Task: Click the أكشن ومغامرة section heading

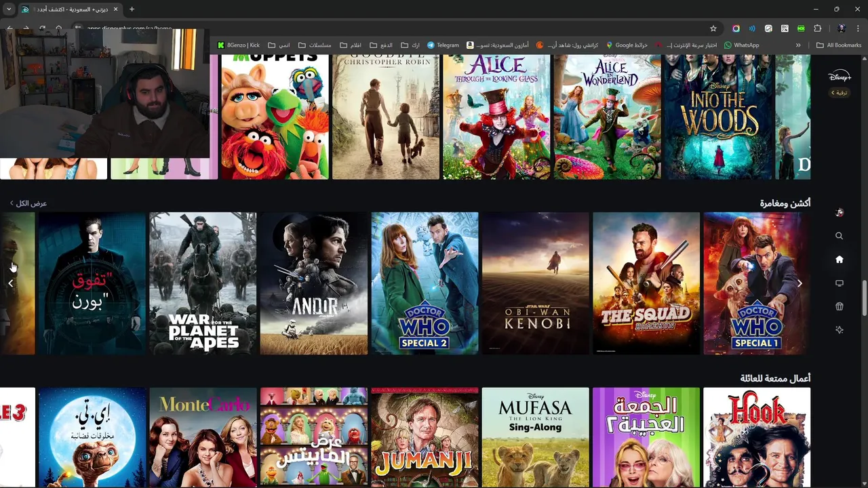Action: [x=785, y=203]
